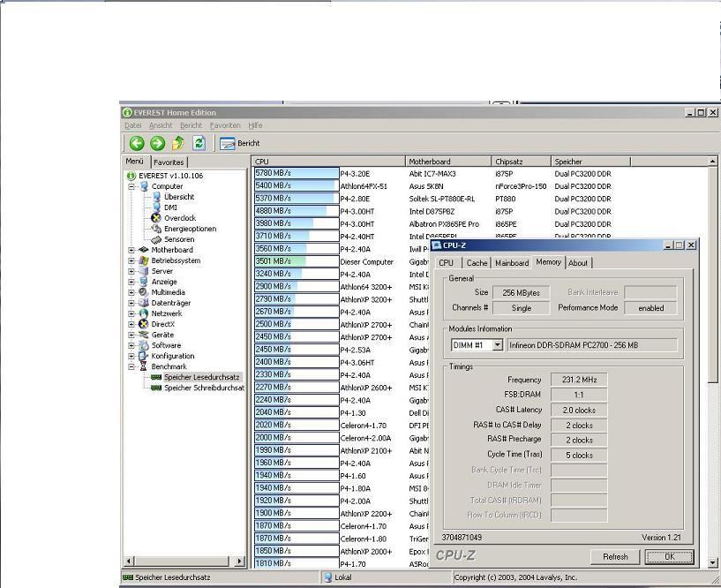Collapse the Computer tree node
Image resolution: width=721 pixels, height=588 pixels.
(x=131, y=186)
